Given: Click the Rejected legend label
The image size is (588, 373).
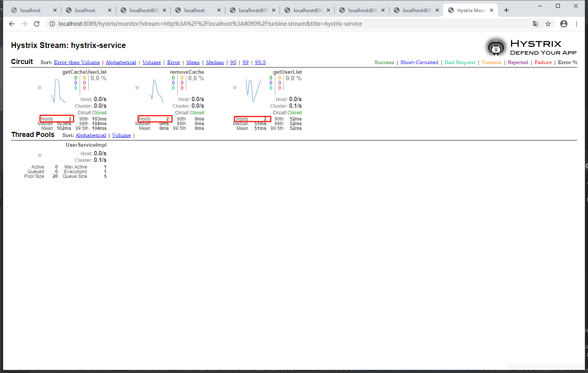Looking at the screenshot, I should click(x=518, y=62).
